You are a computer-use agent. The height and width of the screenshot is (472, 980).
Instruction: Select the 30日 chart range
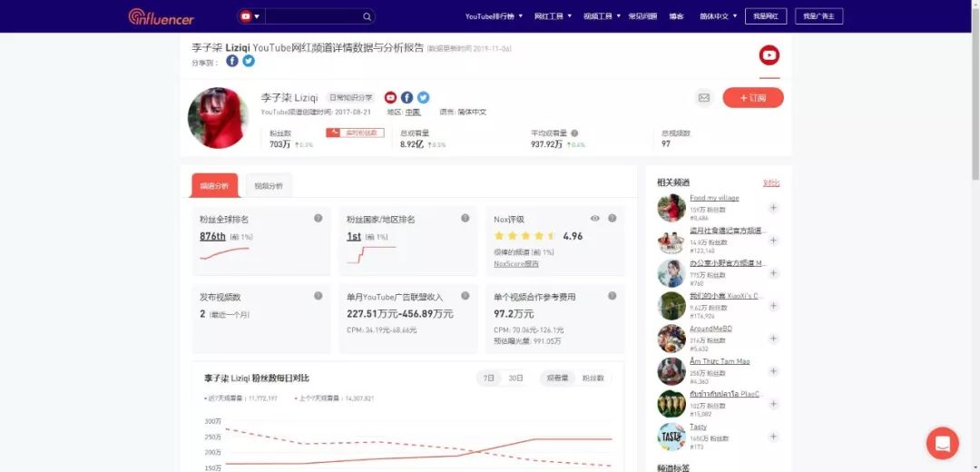pyautogui.click(x=515, y=379)
